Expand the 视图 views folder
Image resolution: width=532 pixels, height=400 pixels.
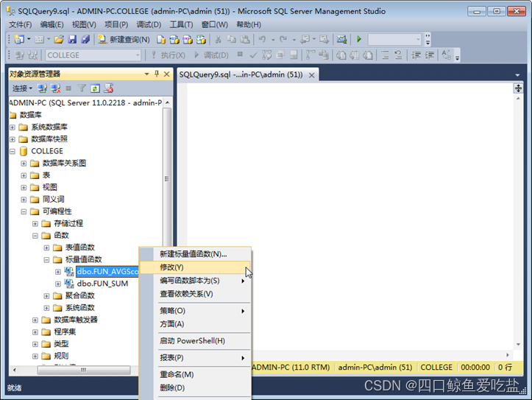24,188
